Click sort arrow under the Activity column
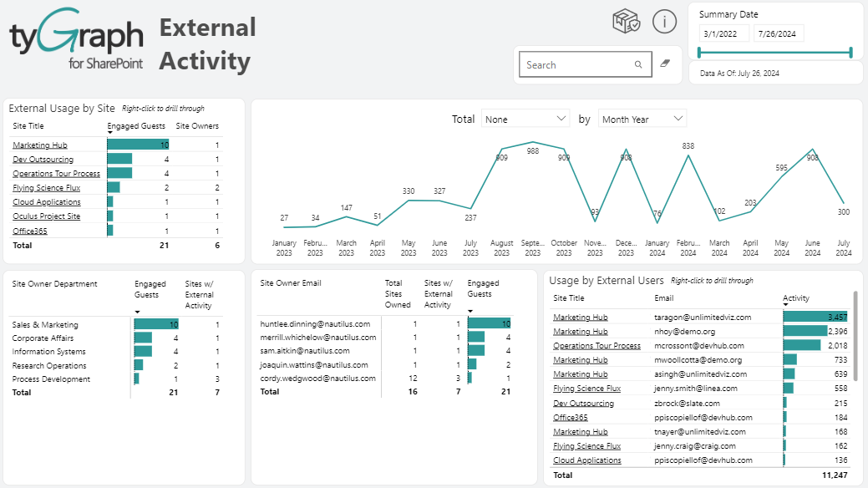 (x=785, y=305)
